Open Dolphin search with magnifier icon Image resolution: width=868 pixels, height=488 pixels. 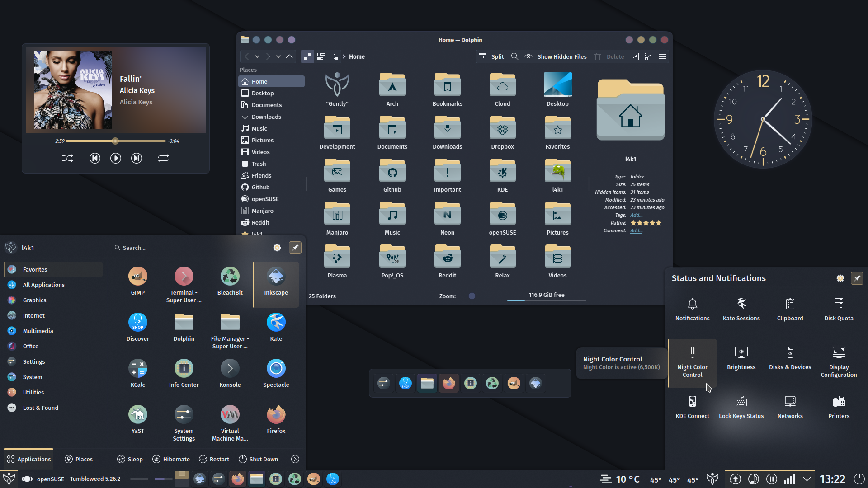click(514, 56)
